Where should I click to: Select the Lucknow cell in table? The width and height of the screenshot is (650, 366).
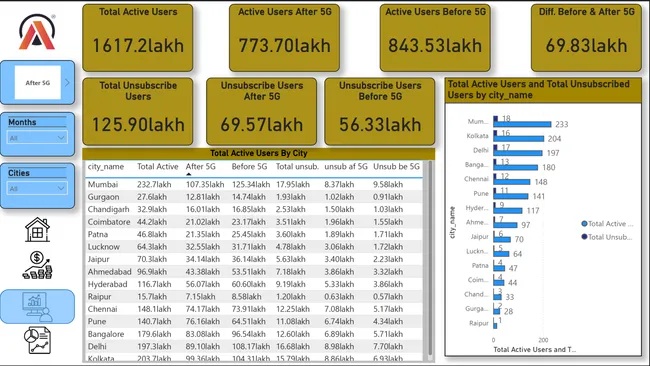104,247
